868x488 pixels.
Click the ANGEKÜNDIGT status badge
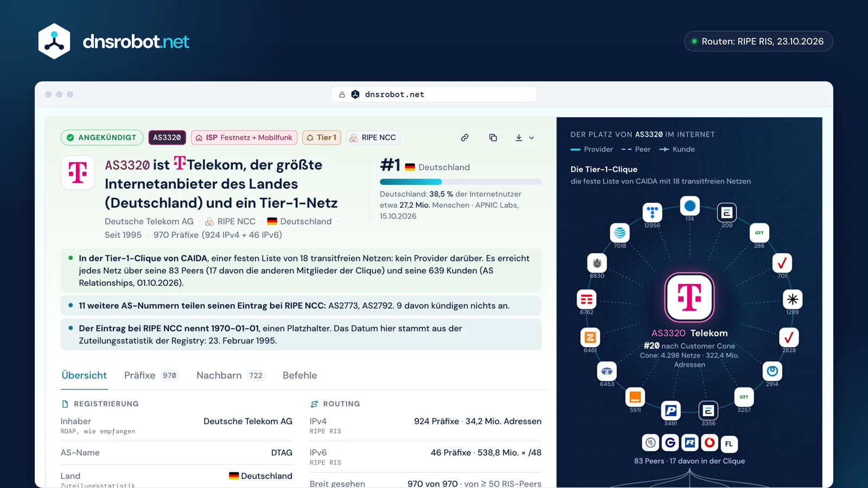pyautogui.click(x=102, y=138)
